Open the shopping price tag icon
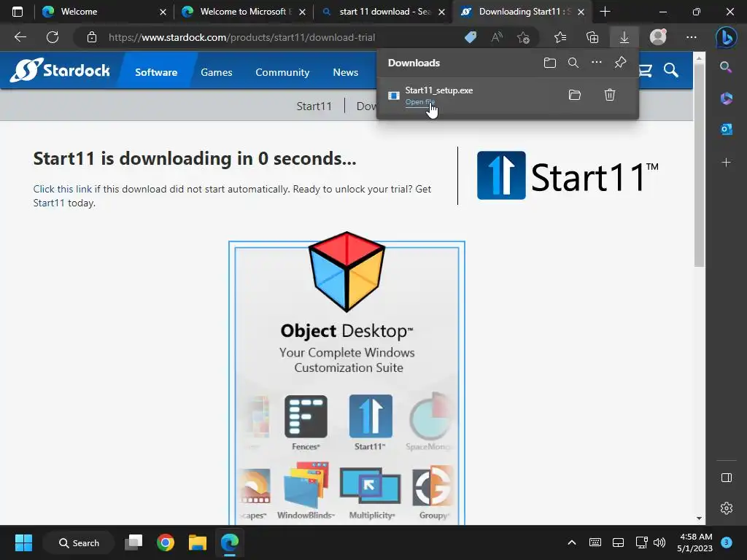The image size is (747, 560). point(471,37)
